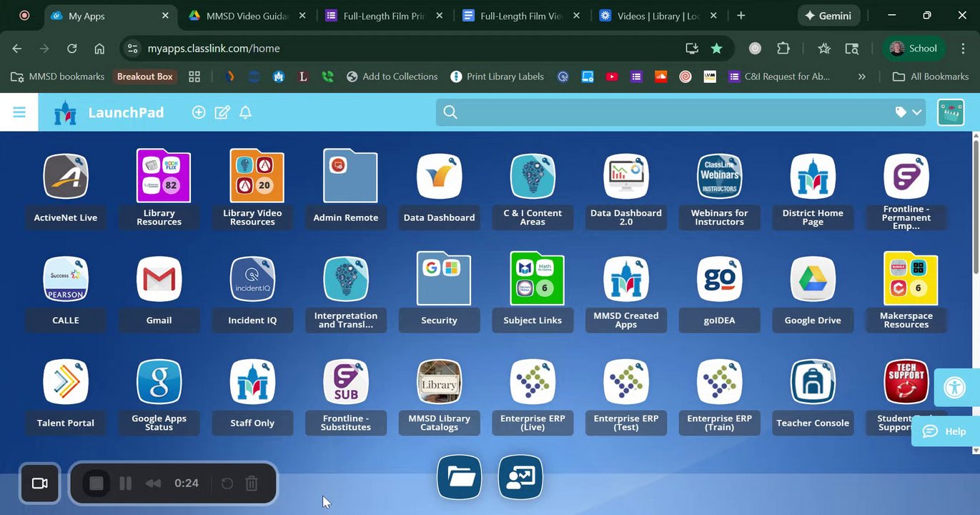The width and height of the screenshot is (980, 515).
Task: Open the accessibility options widget
Action: [x=955, y=388]
